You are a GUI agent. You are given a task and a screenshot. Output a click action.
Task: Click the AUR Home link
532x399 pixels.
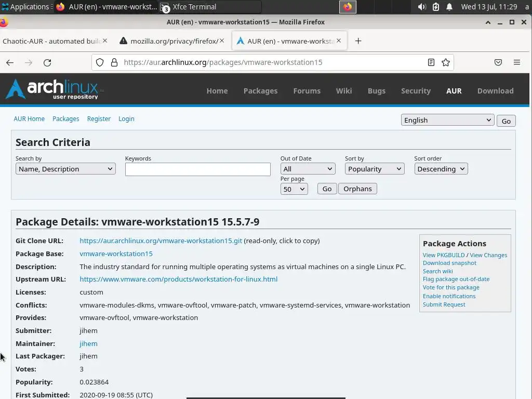pyautogui.click(x=29, y=119)
